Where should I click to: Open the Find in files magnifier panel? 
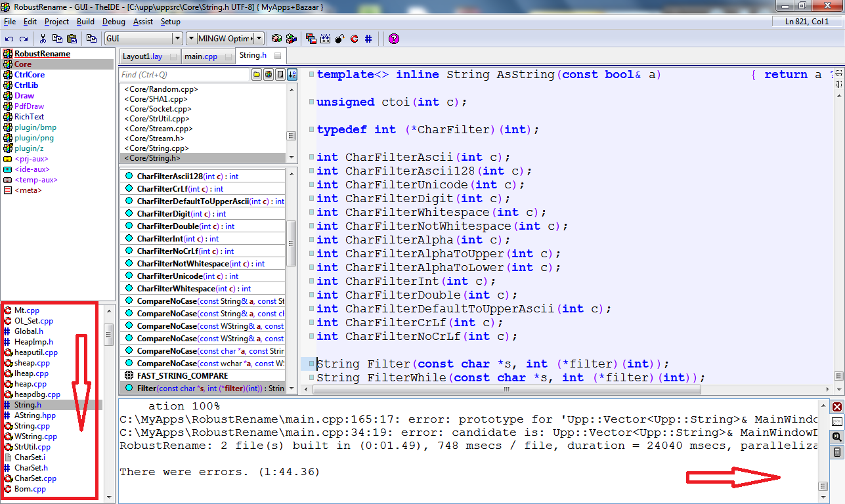(x=836, y=437)
